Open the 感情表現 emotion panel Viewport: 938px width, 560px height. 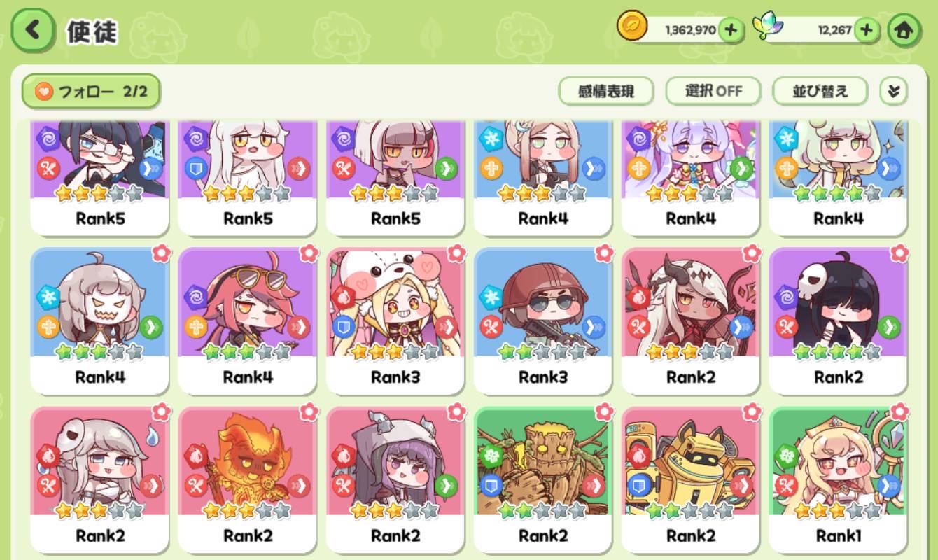coord(606,91)
